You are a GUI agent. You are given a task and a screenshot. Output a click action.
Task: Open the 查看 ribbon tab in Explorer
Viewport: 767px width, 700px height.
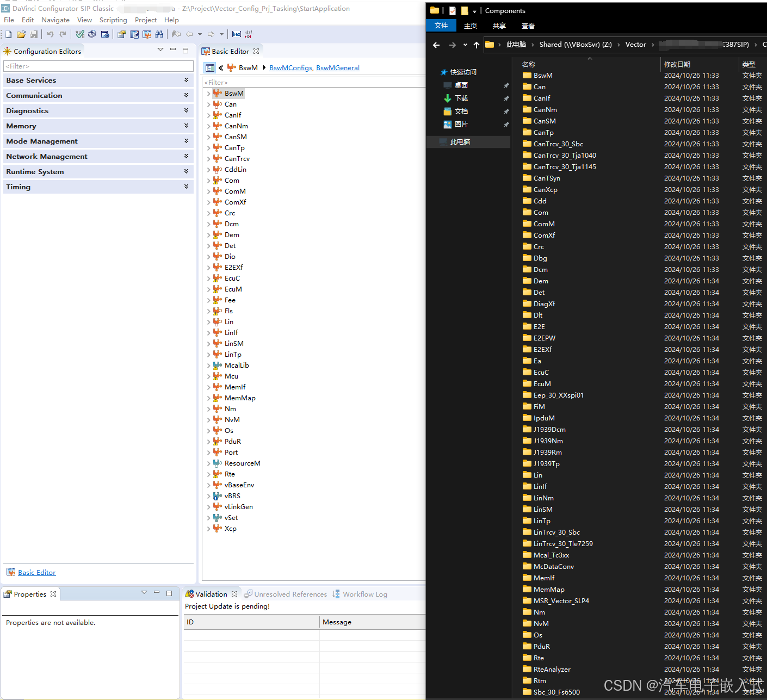528,26
